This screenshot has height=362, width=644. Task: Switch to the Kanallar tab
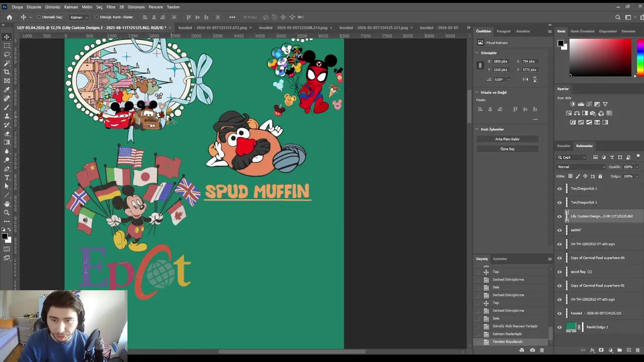point(563,146)
